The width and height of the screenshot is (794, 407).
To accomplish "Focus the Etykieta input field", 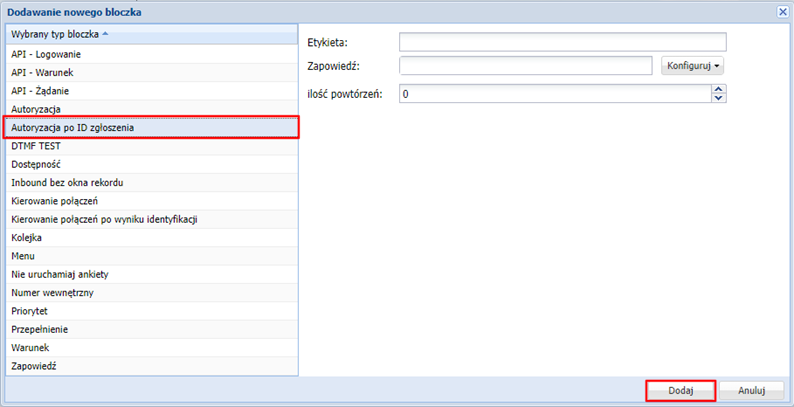I will coord(563,42).
